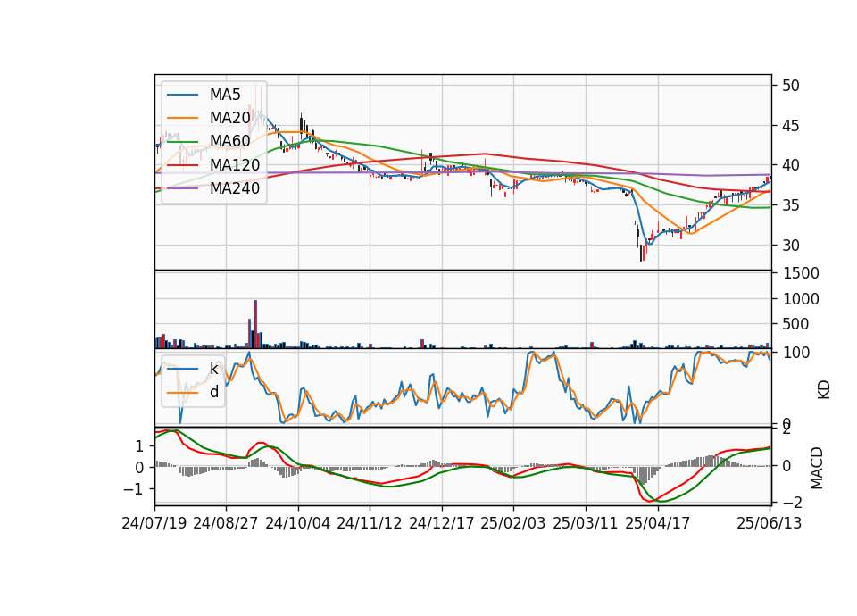
Task: Click the 25/04/17 date label
Action: pyautogui.click(x=658, y=523)
